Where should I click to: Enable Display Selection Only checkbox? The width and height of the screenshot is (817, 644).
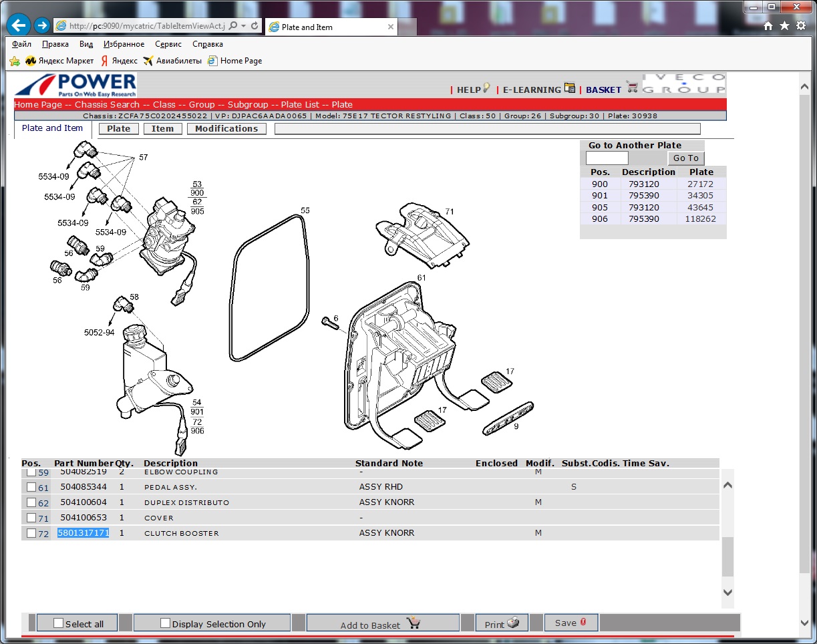165,623
